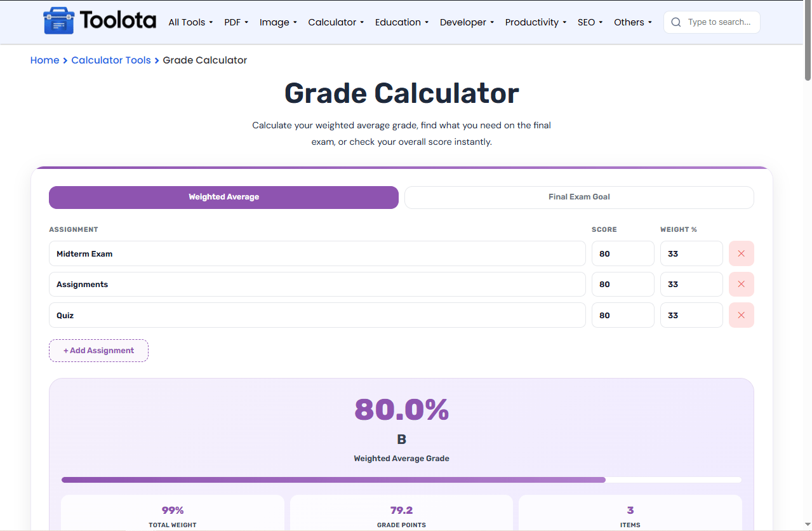Click the ASSIGNMENT column header
The image size is (812, 531).
point(74,229)
